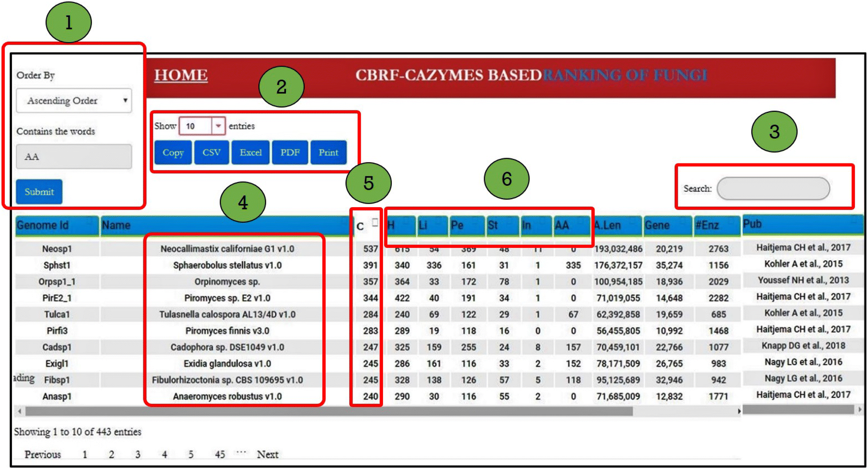Click genome id Neosp1
Screen dimensions: 868x469
coord(57,249)
